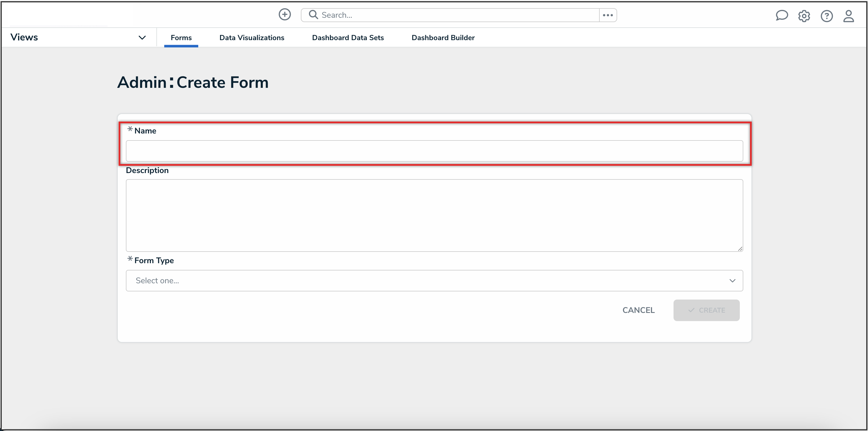
Task: Open the search options ellipsis menu
Action: coord(608,15)
